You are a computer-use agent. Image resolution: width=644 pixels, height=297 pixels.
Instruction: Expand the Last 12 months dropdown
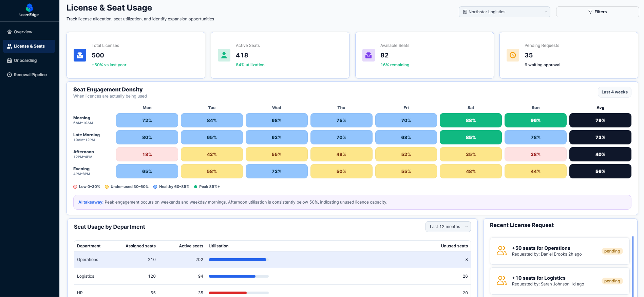[448, 227]
